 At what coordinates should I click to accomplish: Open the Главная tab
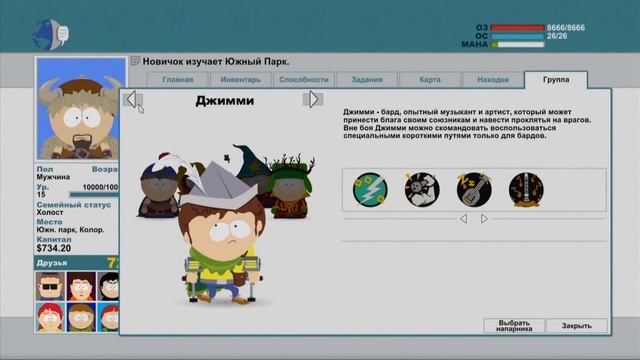(178, 80)
